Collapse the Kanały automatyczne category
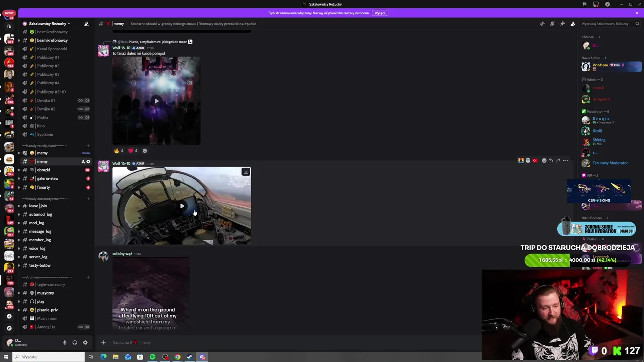 tap(44, 199)
